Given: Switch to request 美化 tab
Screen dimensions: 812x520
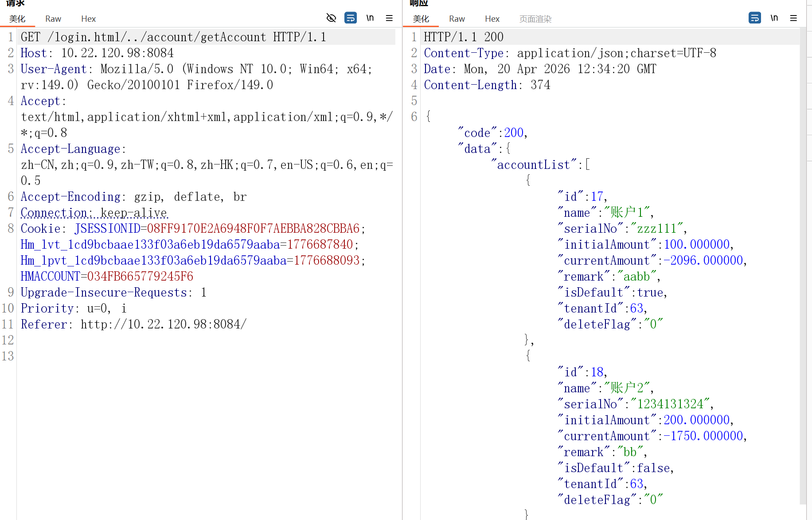Looking at the screenshot, I should 17,19.
